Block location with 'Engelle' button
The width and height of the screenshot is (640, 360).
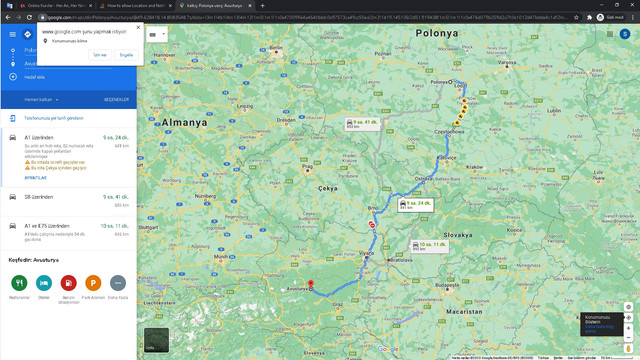click(126, 55)
